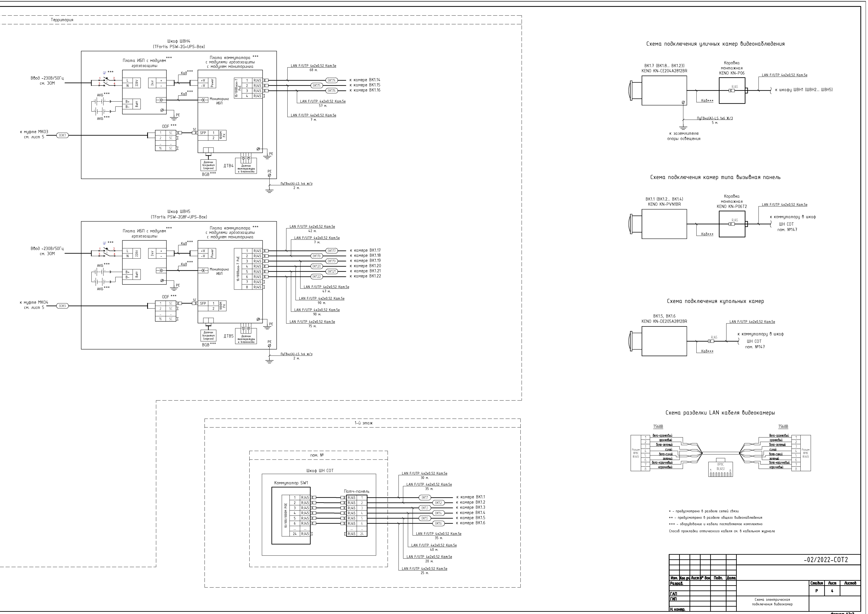Click the 'к заземлителю опоры освещения' label

(x=684, y=136)
